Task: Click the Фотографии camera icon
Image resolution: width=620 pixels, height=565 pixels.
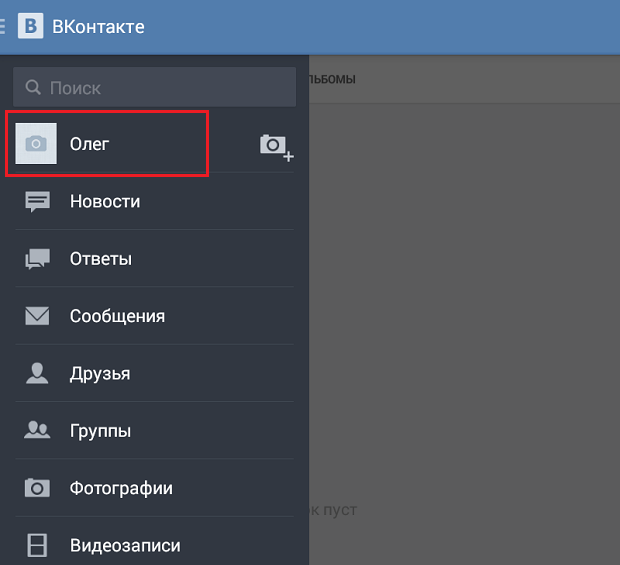Action: (x=37, y=488)
